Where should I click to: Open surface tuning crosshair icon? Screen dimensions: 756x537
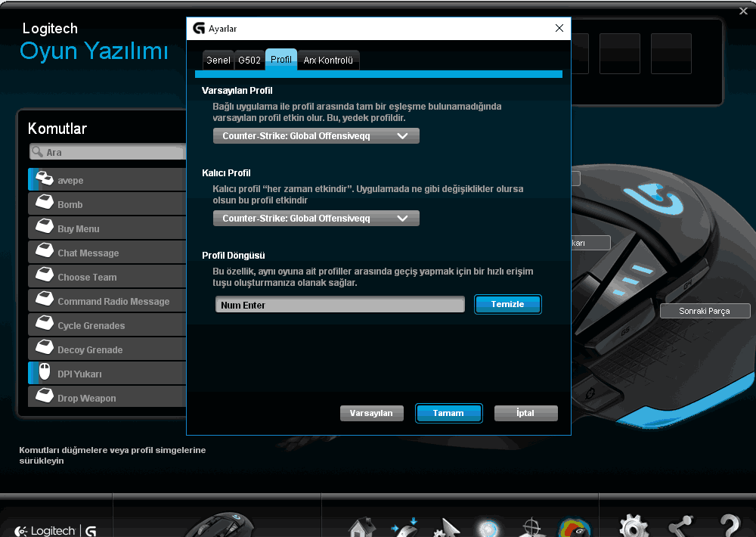point(531,527)
